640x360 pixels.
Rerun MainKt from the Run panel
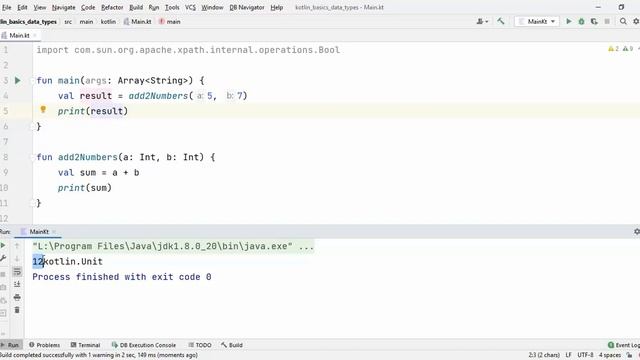click(3, 245)
